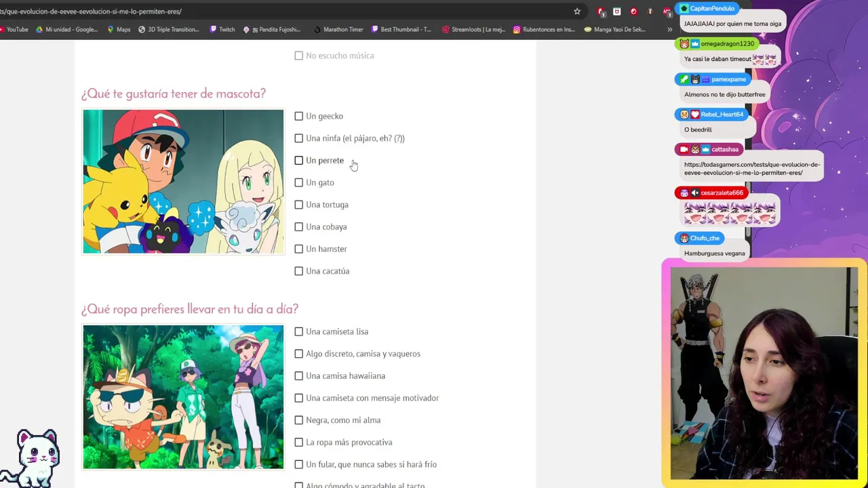The image size is (868, 488).
Task: Open the Marathon Timer bookmark
Action: pyautogui.click(x=338, y=29)
